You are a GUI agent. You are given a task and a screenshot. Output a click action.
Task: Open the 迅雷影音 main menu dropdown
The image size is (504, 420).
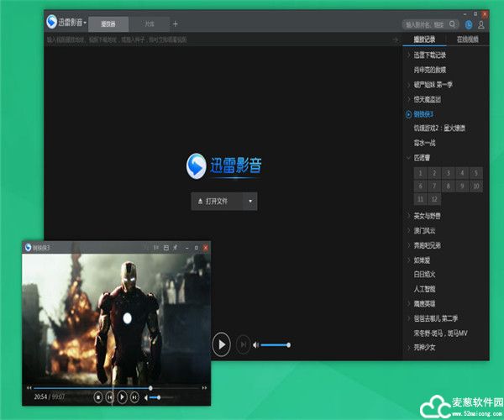(85, 23)
